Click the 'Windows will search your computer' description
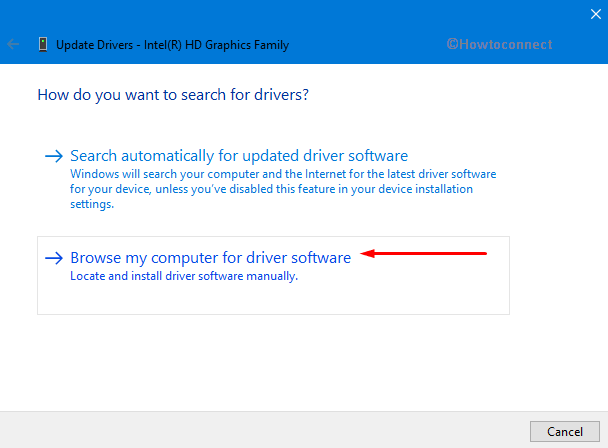The image size is (608, 448). tap(283, 189)
